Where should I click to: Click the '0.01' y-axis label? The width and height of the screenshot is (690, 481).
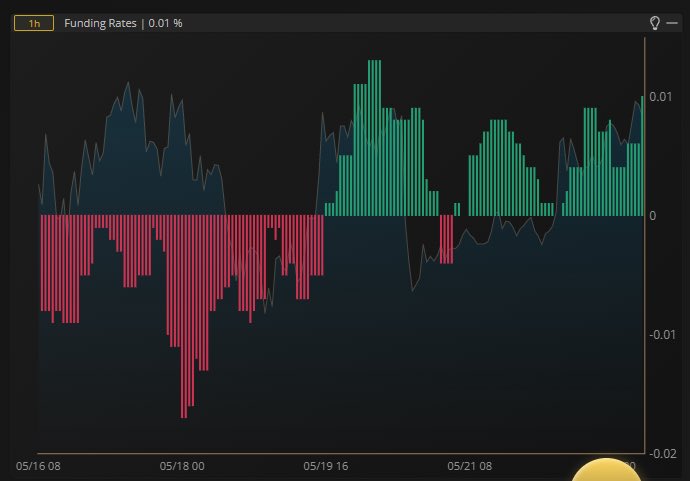pos(661,97)
